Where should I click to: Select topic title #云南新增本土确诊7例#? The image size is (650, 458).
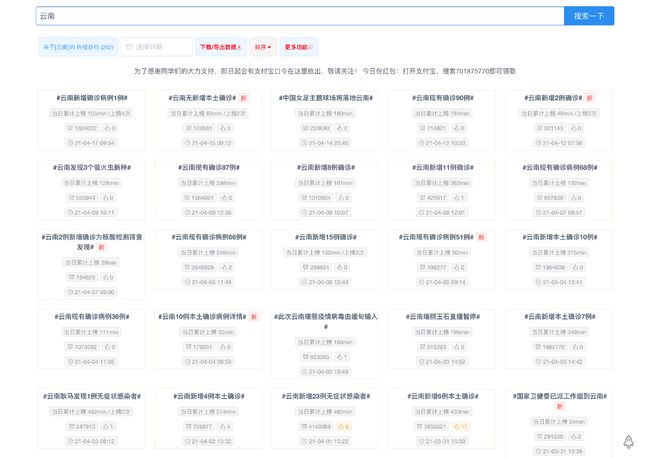tap(560, 317)
